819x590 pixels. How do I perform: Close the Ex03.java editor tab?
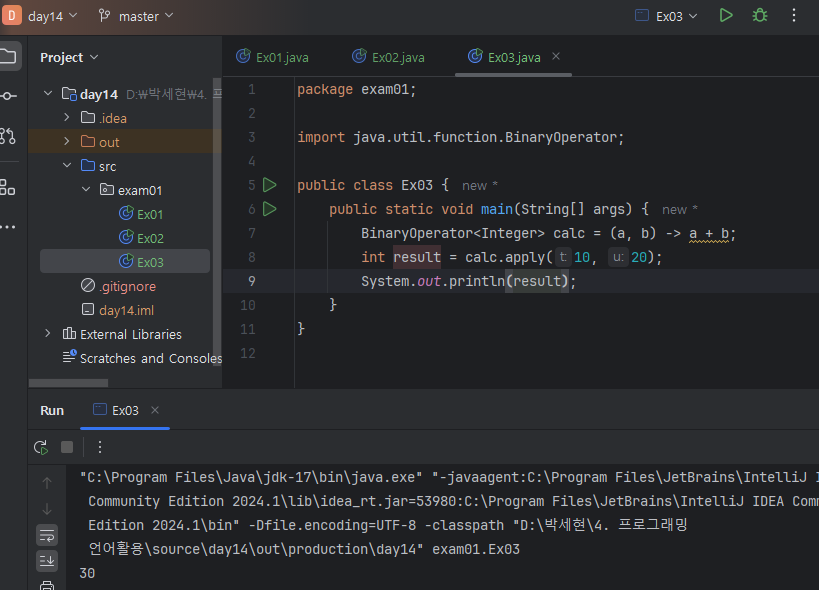[556, 56]
